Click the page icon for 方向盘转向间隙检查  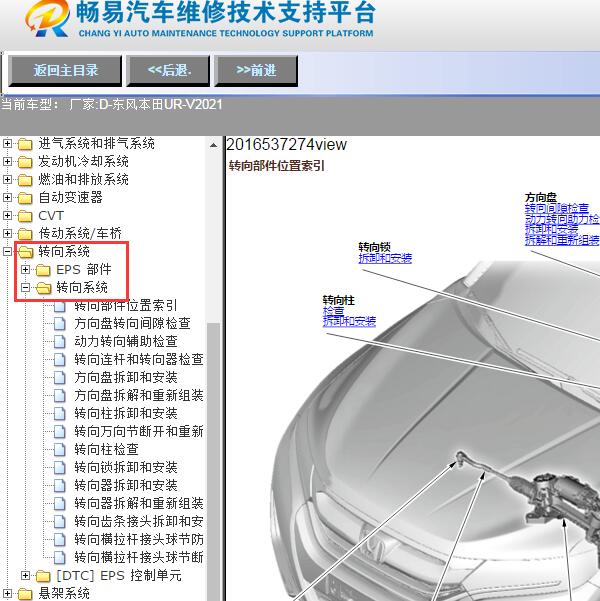point(59,323)
